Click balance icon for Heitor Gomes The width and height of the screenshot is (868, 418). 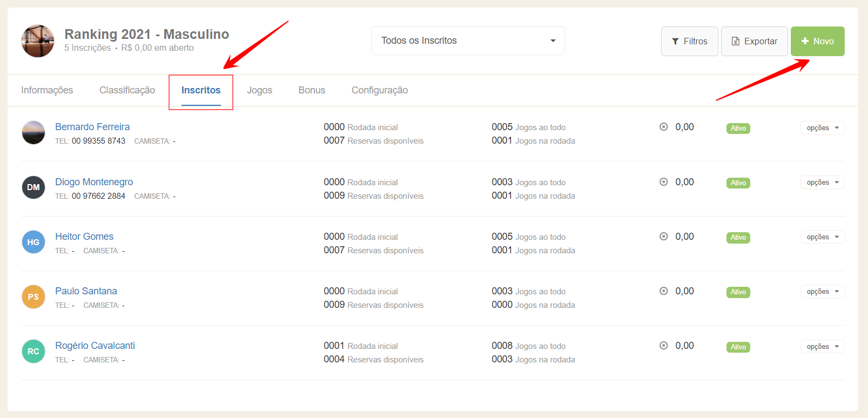664,237
